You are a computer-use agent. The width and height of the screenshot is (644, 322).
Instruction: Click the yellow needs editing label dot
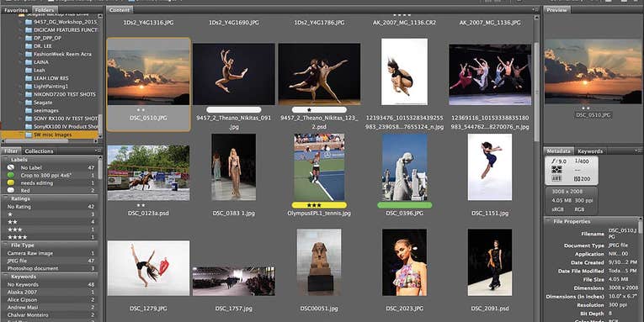coord(11,183)
